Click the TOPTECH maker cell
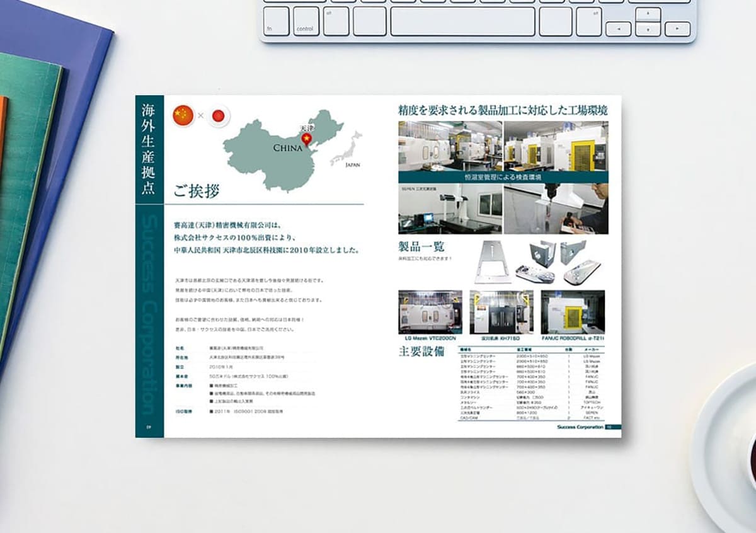The height and width of the screenshot is (533, 756). (x=592, y=401)
